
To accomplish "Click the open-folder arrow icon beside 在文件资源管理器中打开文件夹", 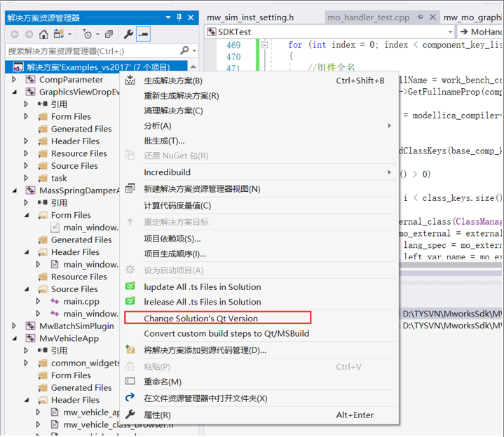I will pos(130,398).
